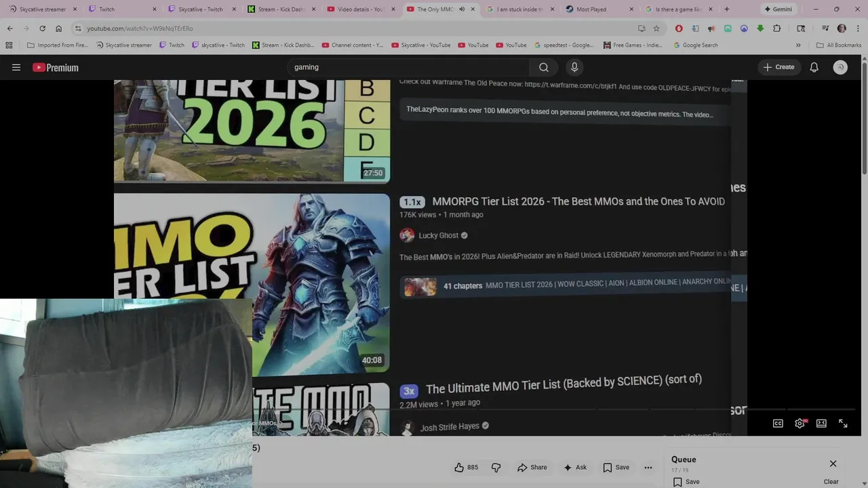Image resolution: width=868 pixels, height=488 pixels.
Task: Open a new browser tab
Action: pyautogui.click(x=726, y=9)
